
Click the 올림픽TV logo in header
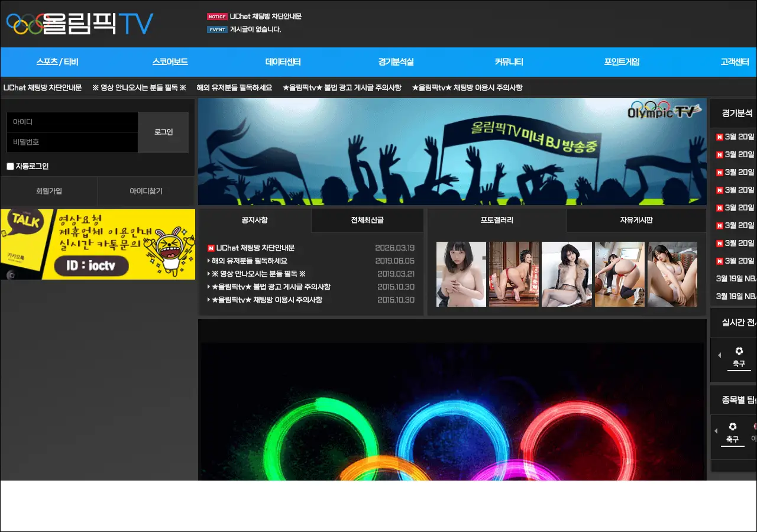point(80,24)
